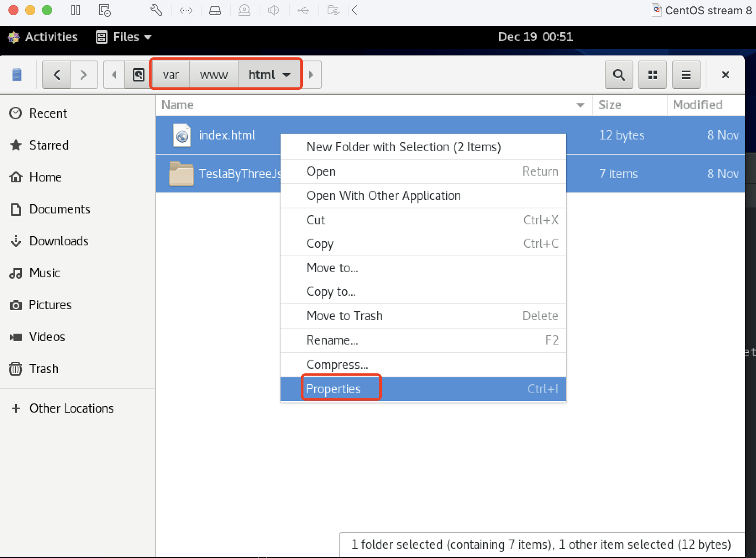Open Downloads in the sidebar

click(x=59, y=241)
